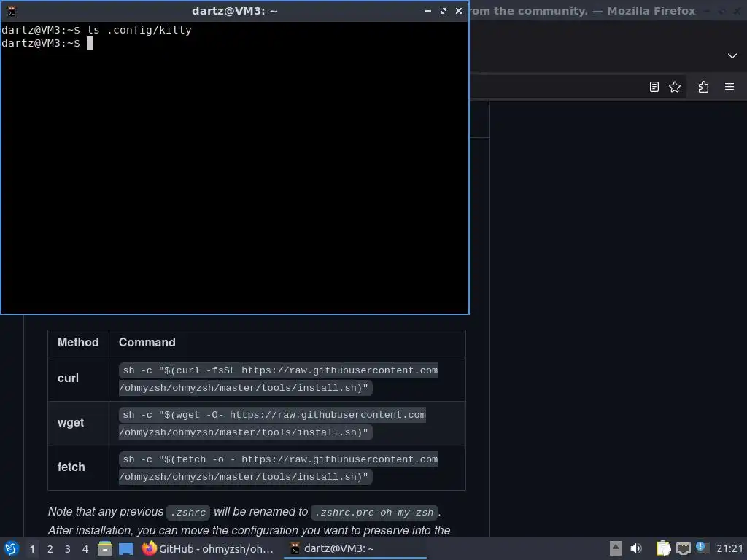Open the removable media eject tray icon
This screenshot has height=560, width=747.
point(616,548)
